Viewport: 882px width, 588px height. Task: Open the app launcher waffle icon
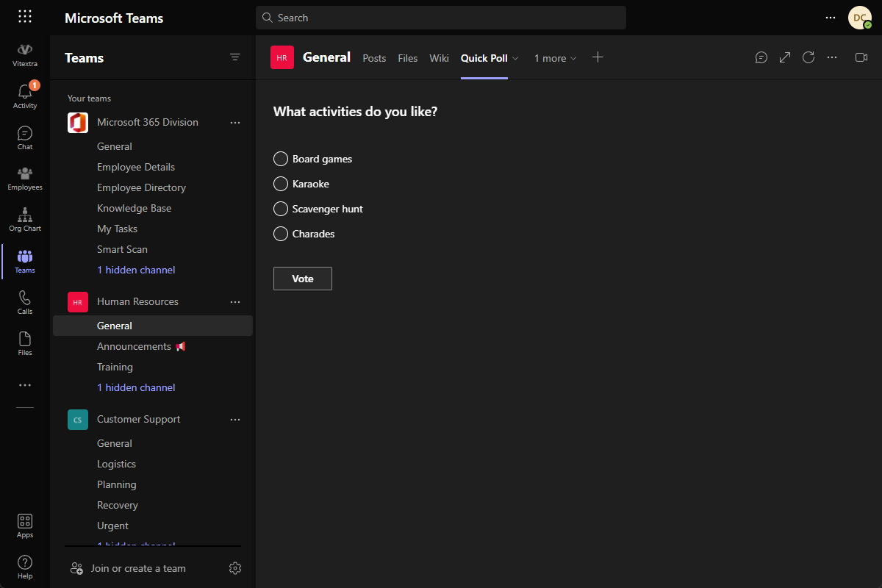(25, 17)
